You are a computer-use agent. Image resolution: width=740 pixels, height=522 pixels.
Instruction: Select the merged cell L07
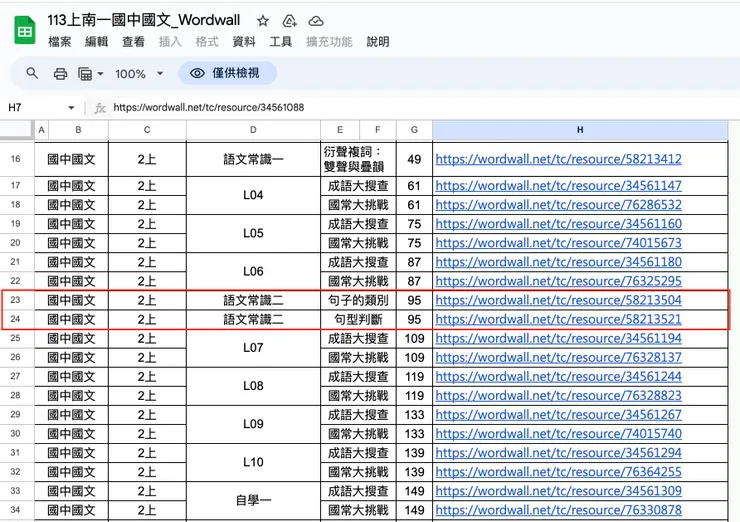pos(253,348)
